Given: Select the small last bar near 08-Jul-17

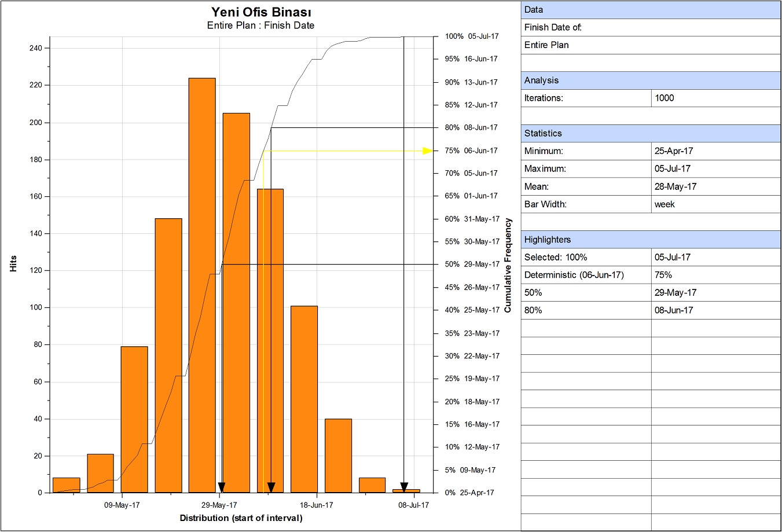Looking at the screenshot, I should pos(406,491).
